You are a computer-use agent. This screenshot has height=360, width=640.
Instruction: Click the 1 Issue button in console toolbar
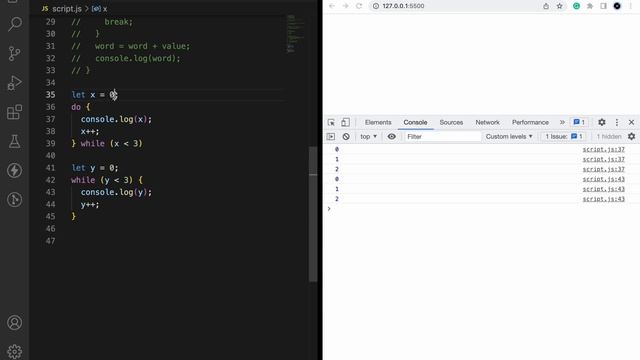click(564, 136)
